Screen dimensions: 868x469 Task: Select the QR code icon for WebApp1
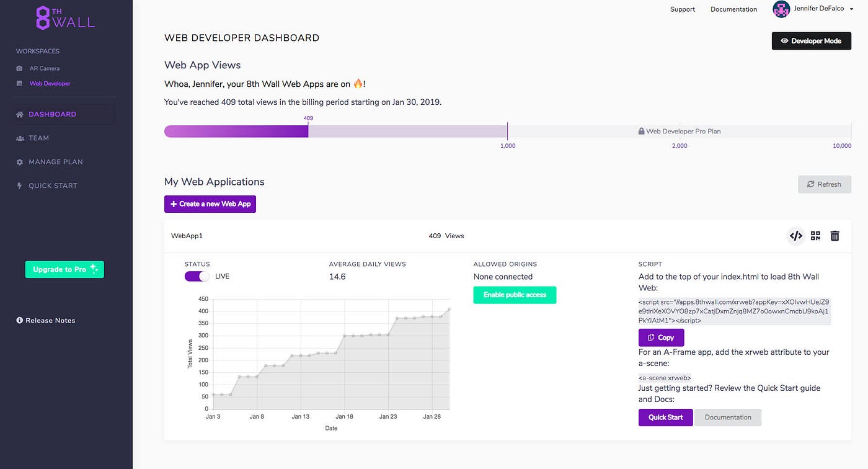coord(815,236)
